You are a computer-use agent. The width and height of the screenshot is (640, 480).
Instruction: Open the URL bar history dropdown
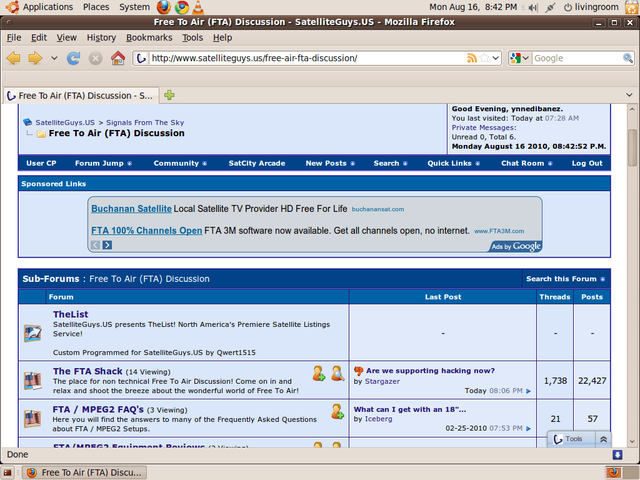pos(496,58)
